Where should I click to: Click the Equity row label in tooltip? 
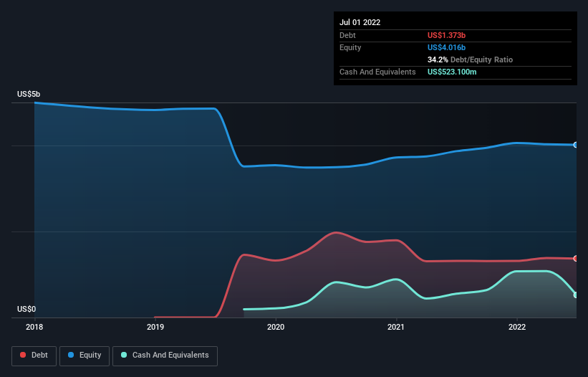coord(350,47)
